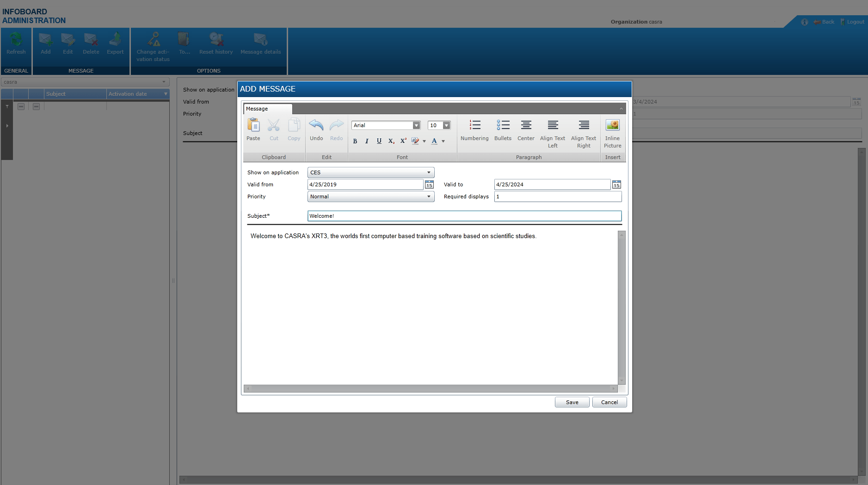This screenshot has height=485, width=868.
Task: Toggle bold formatting on the message text
Action: point(355,141)
